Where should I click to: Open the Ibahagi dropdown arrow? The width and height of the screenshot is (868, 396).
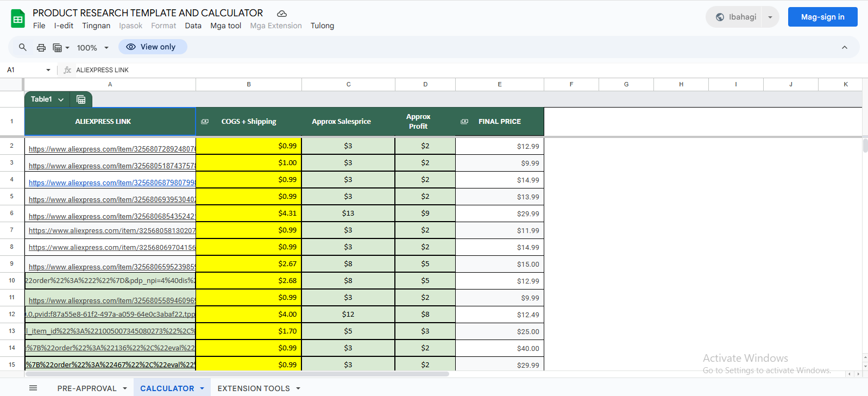pyautogui.click(x=770, y=17)
